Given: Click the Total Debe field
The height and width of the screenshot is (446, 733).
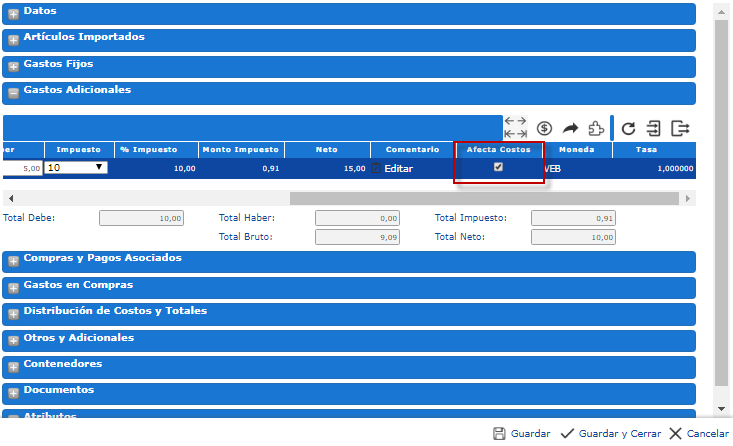Looking at the screenshot, I should pos(142,217).
